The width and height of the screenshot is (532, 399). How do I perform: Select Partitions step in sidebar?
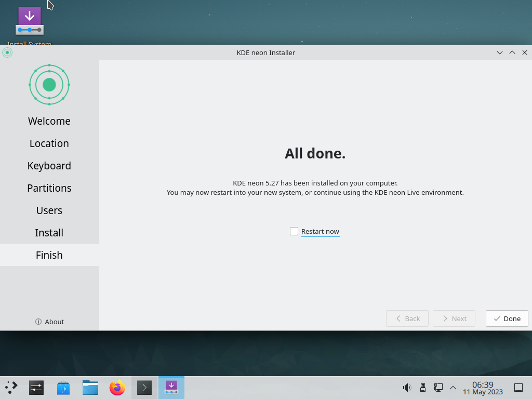(x=49, y=188)
